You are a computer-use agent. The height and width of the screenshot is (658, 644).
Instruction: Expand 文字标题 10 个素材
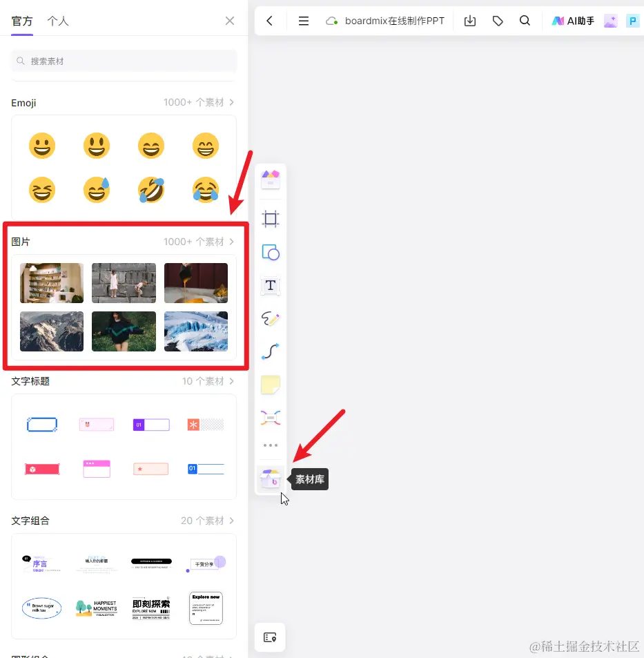click(208, 381)
